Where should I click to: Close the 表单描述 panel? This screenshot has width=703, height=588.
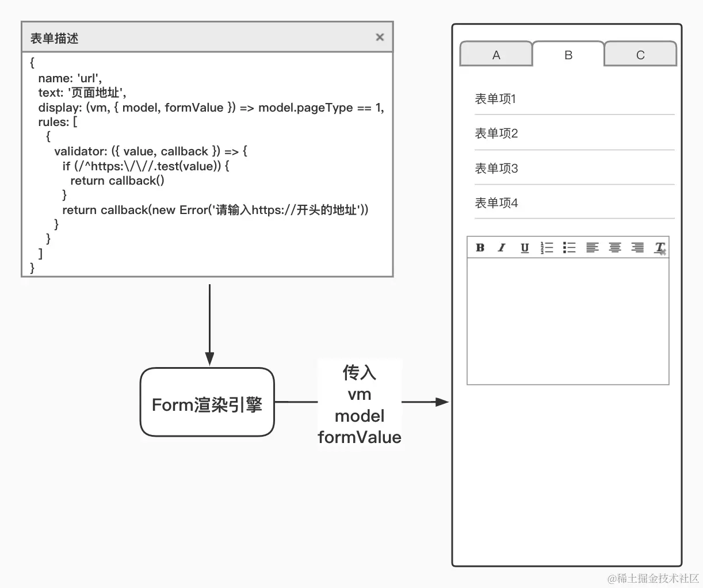point(380,37)
